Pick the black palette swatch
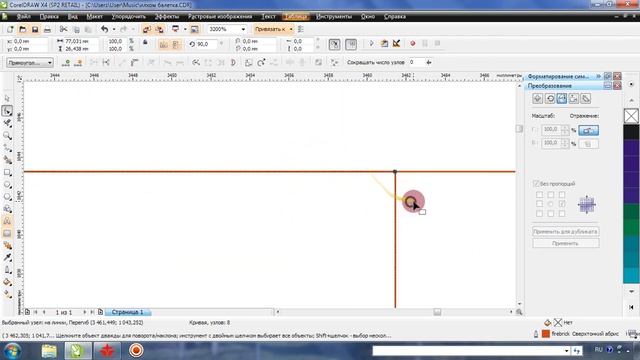 coord(631,132)
